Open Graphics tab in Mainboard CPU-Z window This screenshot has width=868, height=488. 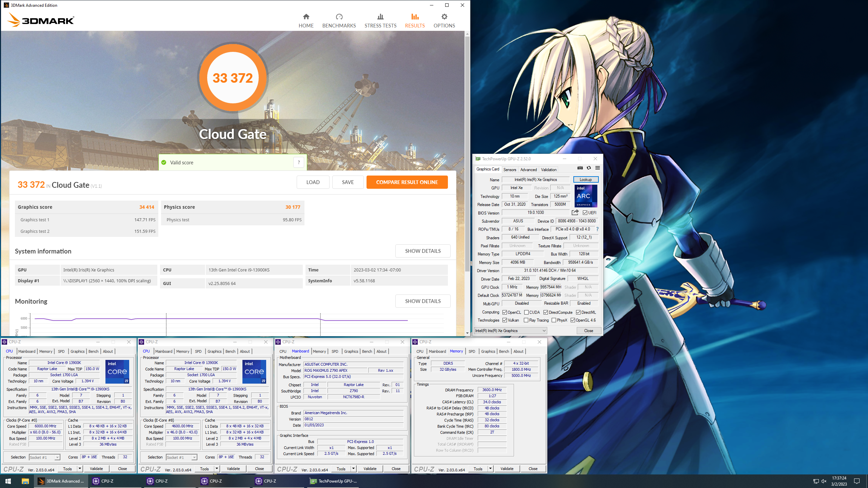pyautogui.click(x=351, y=351)
